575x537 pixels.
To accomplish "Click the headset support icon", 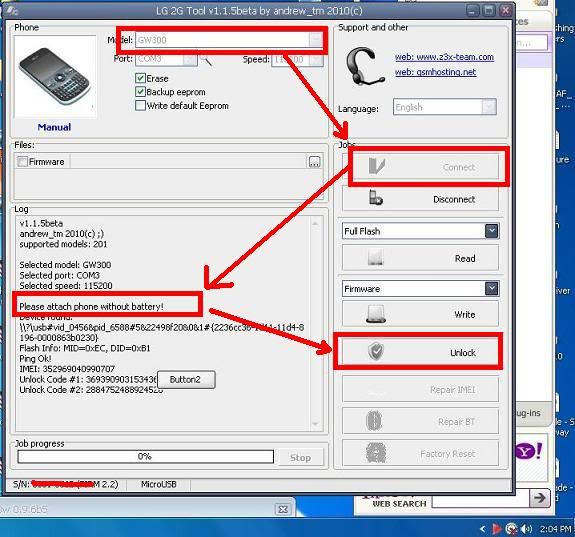I will coord(365,66).
